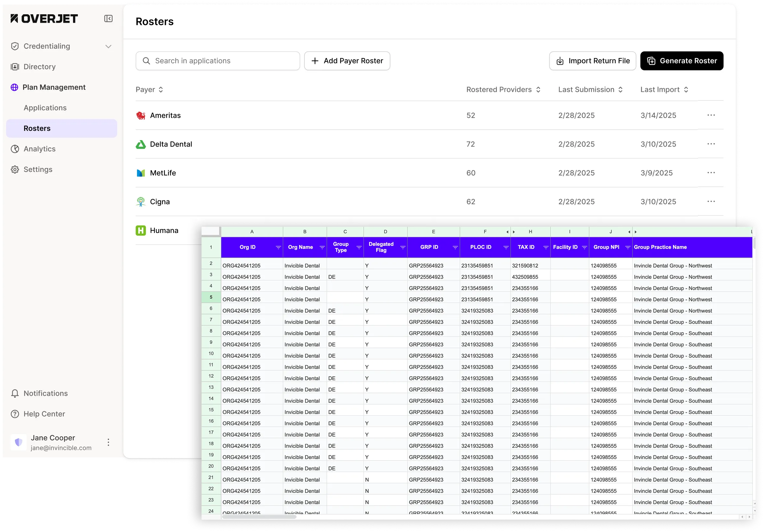The height and width of the screenshot is (532, 764).
Task: Open the Directory page
Action: coord(39,67)
